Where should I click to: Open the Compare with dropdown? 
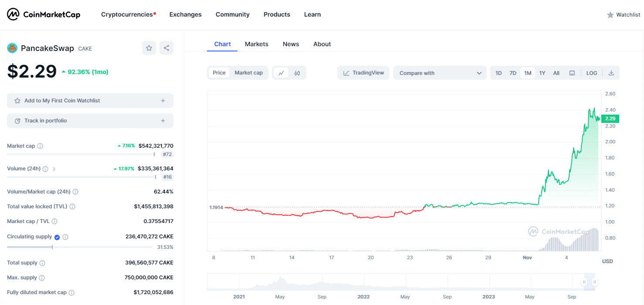coord(440,73)
